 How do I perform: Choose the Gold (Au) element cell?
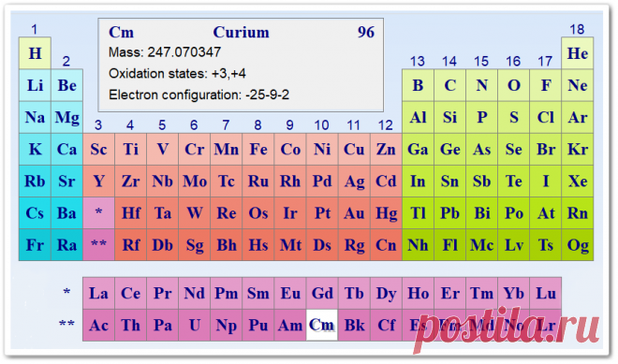(354, 213)
